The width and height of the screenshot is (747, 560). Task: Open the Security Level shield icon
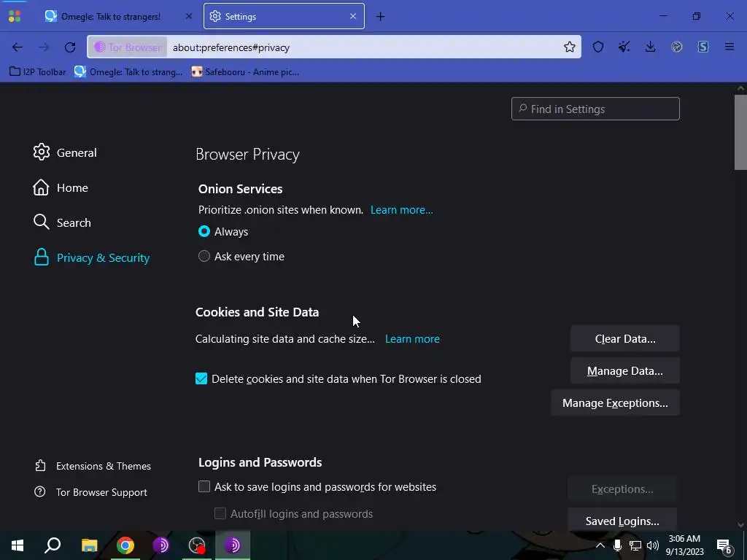pos(598,47)
